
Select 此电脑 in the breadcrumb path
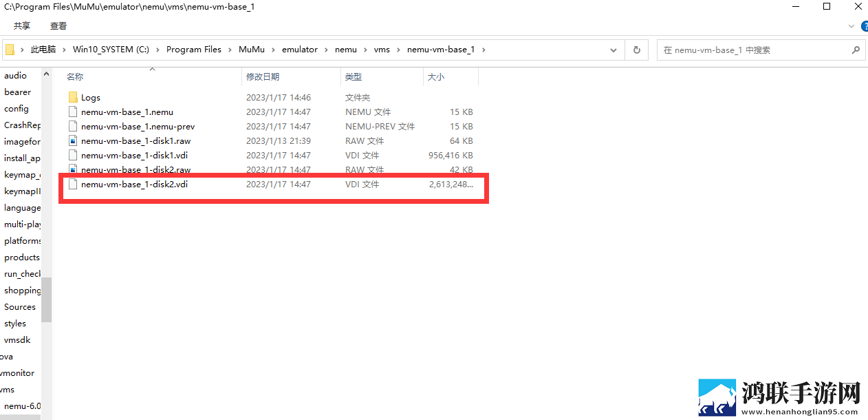[x=43, y=50]
